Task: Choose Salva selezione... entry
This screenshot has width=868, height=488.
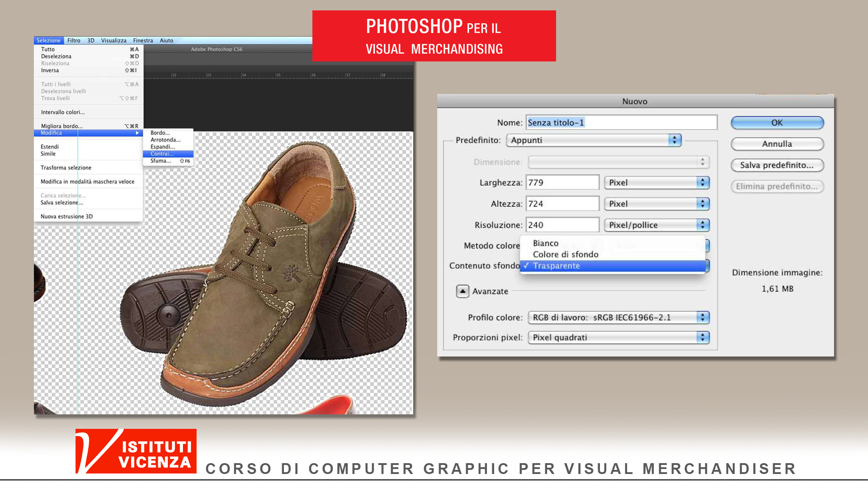Action: (89, 202)
